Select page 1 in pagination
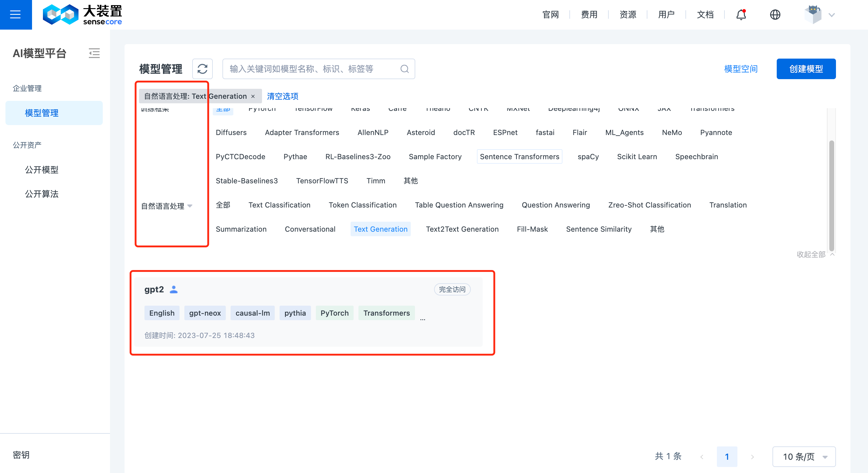This screenshot has height=473, width=868. tap(727, 457)
